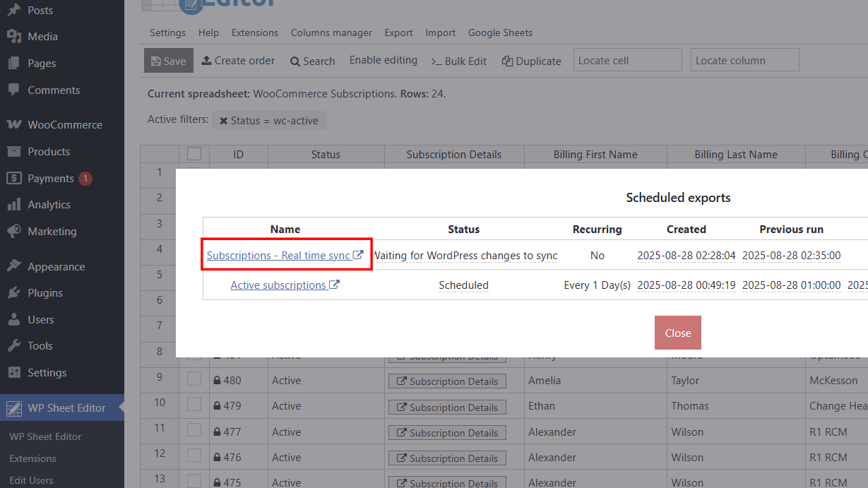Open Subscription Details for row 10
The height and width of the screenshot is (488, 868).
pyautogui.click(x=447, y=407)
